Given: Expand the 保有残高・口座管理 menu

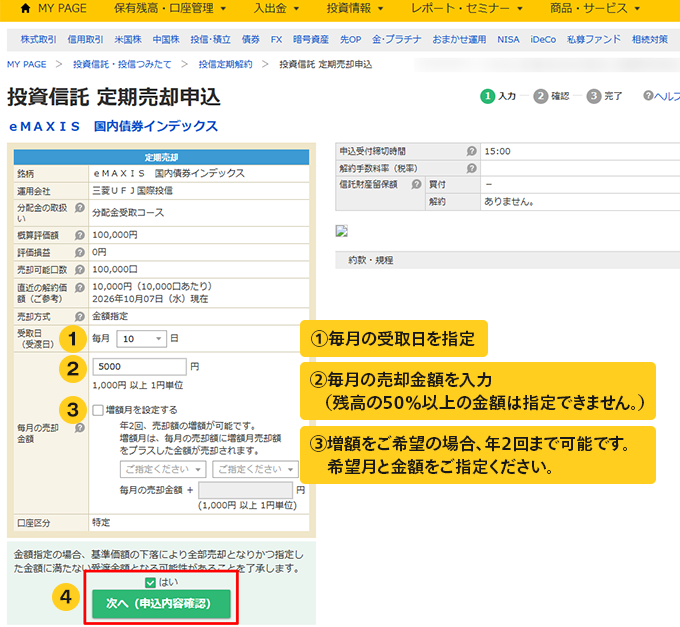Looking at the screenshot, I should [x=170, y=8].
